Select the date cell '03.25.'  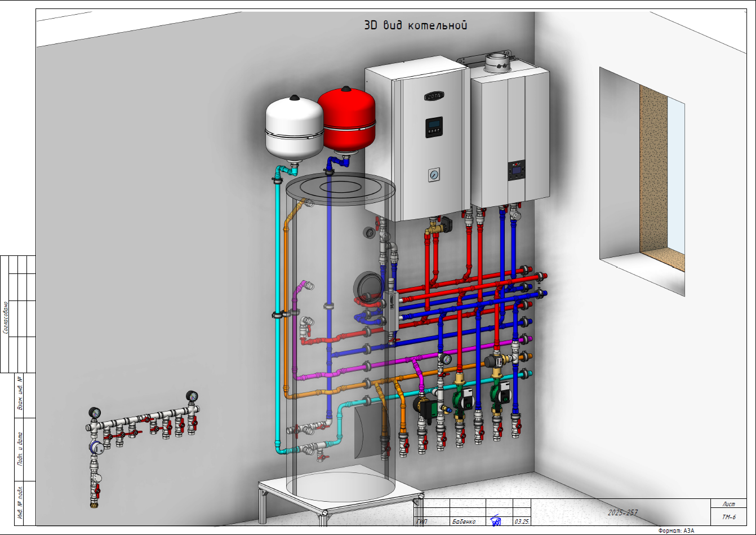click(522, 521)
